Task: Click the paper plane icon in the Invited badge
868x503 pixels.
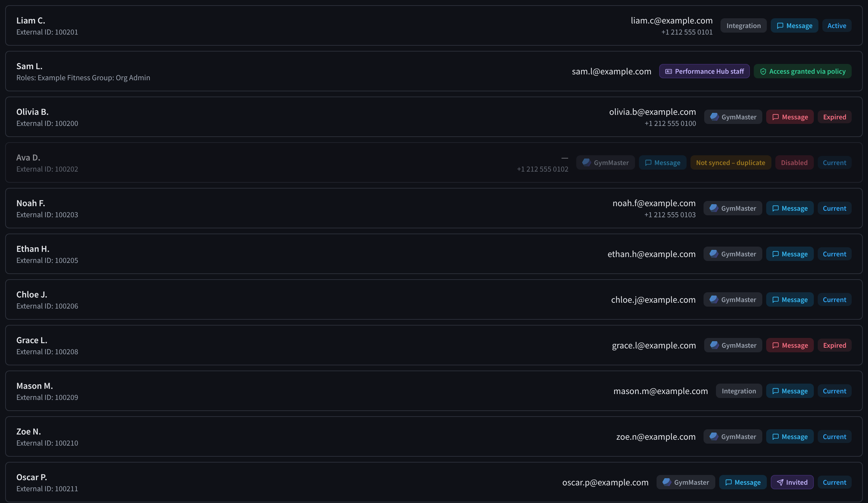Action: pos(780,482)
